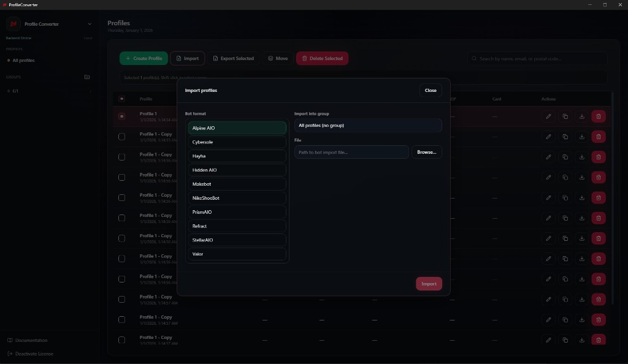Click the Profile Converter logo in sidebar
This screenshot has width=628, height=364.
(13, 24)
